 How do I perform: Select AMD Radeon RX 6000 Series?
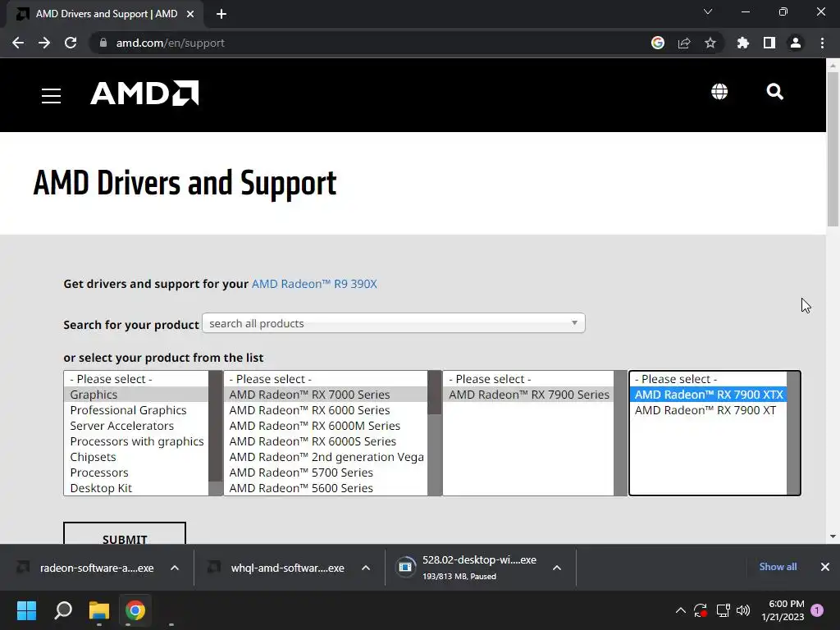pos(326,410)
